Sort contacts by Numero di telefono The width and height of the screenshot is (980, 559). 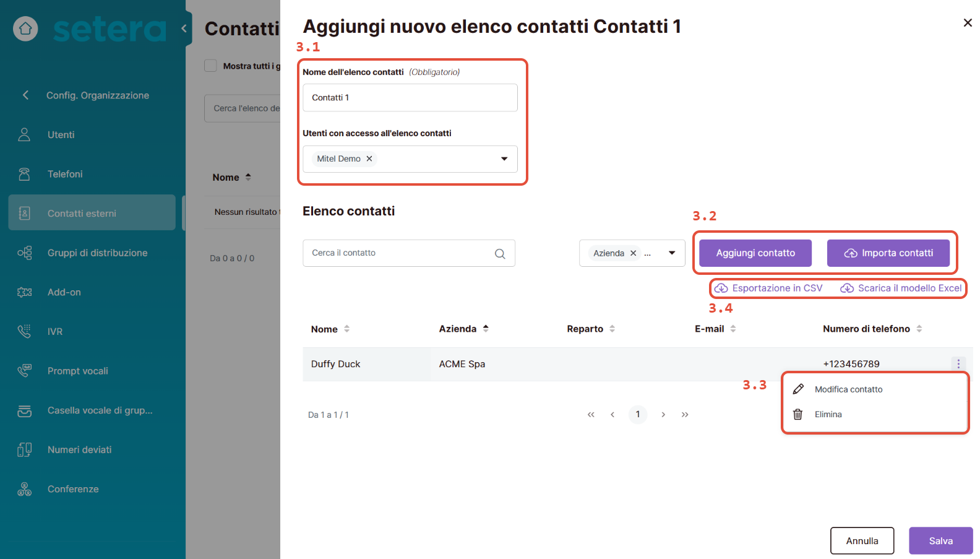919,329
